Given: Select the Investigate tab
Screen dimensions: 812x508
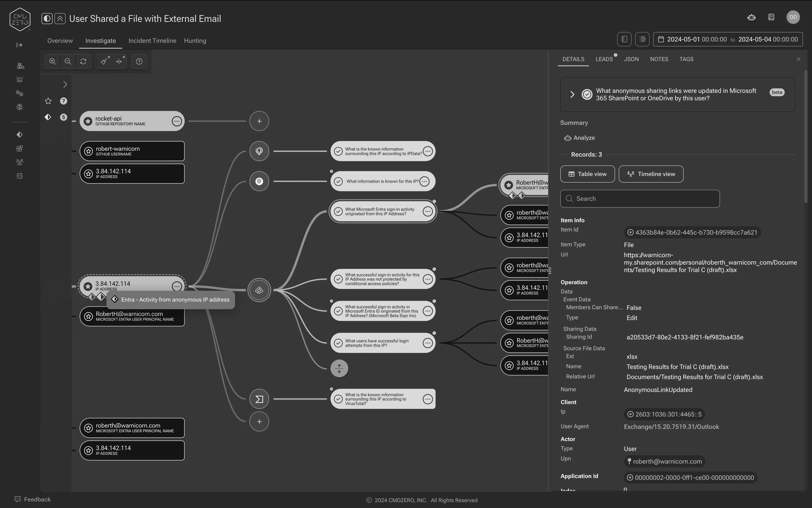Looking at the screenshot, I should pyautogui.click(x=101, y=41).
